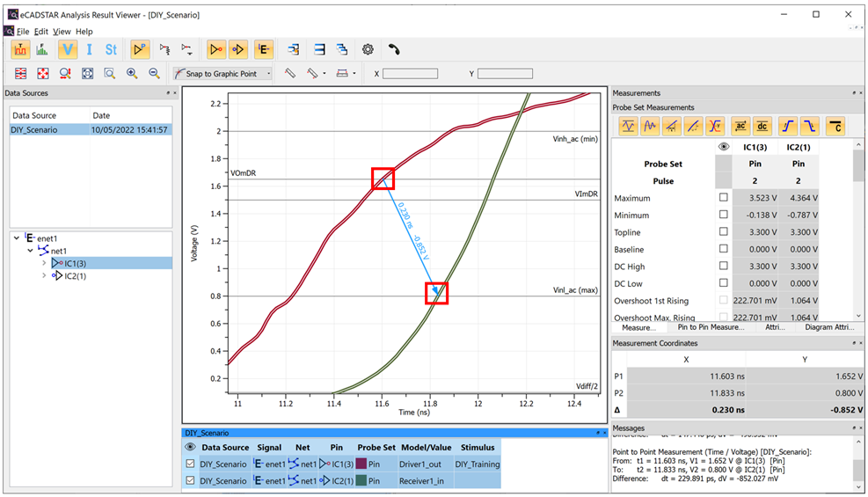Select the ruler measurement tool
The height and width of the screenshot is (497, 868).
(290, 73)
